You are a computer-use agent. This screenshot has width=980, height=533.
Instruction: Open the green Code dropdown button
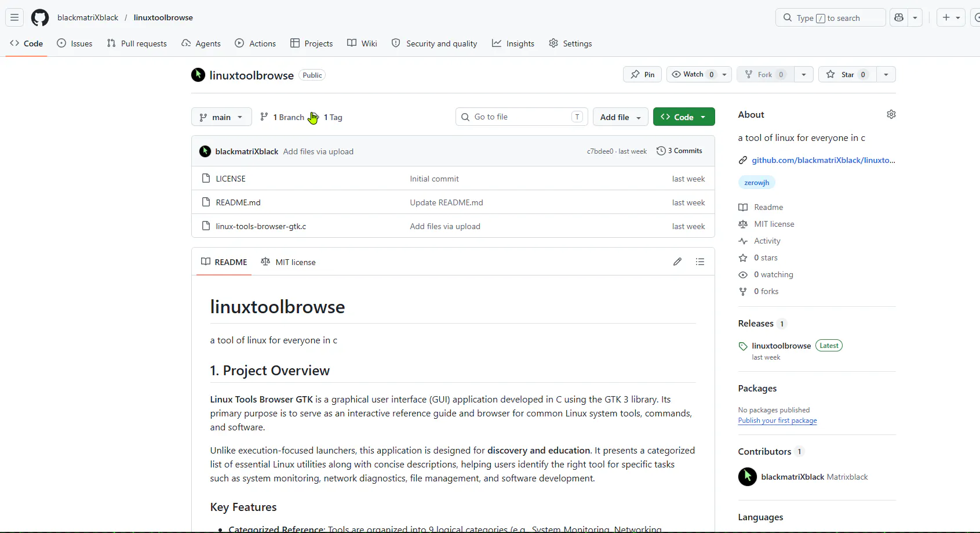(x=684, y=117)
